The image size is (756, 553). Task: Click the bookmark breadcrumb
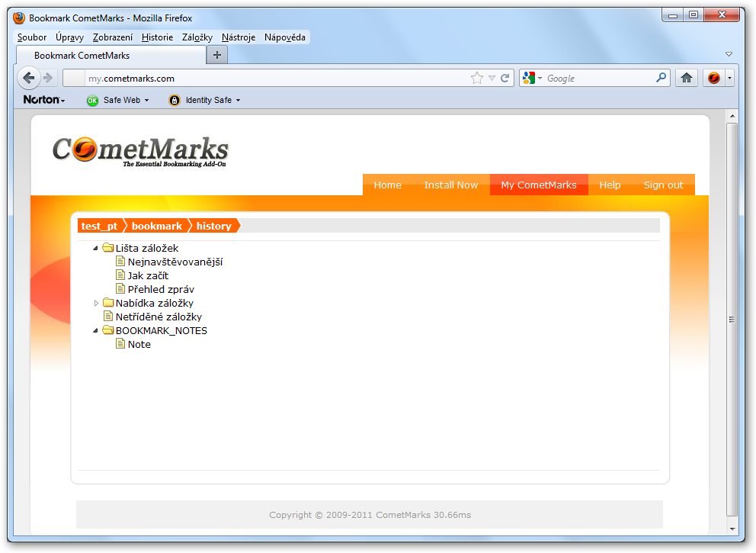point(157,226)
